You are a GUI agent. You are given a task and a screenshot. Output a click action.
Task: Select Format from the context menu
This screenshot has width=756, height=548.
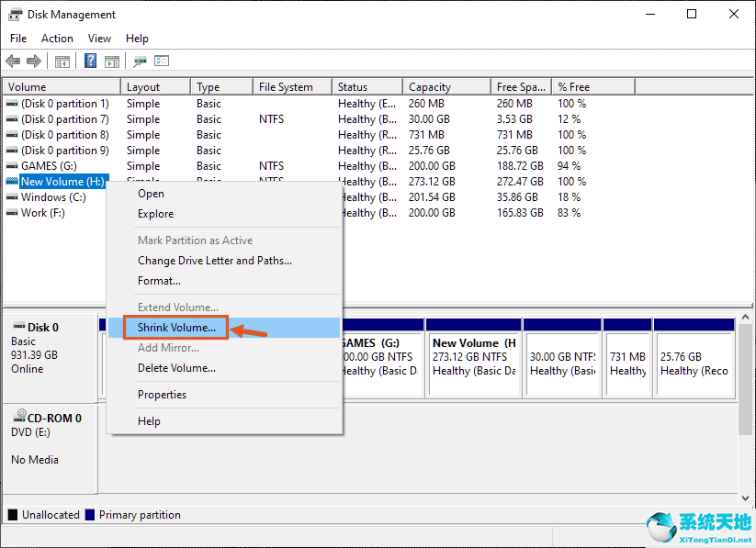pyautogui.click(x=161, y=280)
